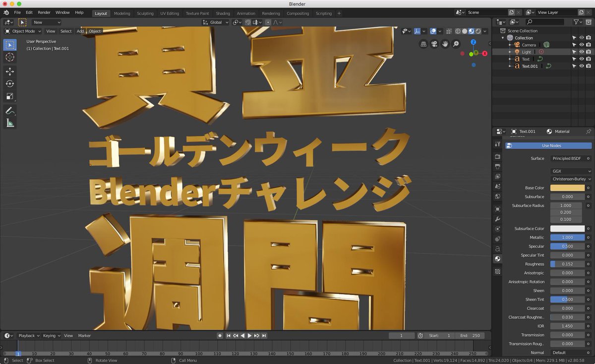Open the Physics properties tab
The height and width of the screenshot is (364, 595).
tap(498, 229)
